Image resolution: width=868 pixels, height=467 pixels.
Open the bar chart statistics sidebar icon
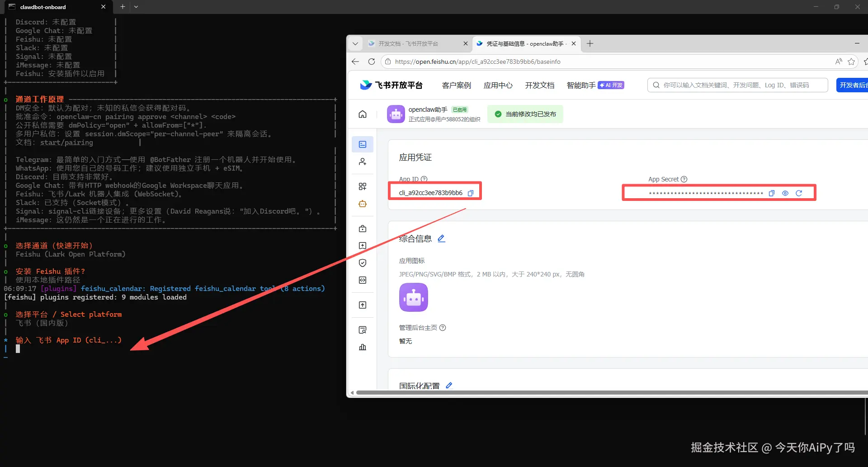pos(363,347)
